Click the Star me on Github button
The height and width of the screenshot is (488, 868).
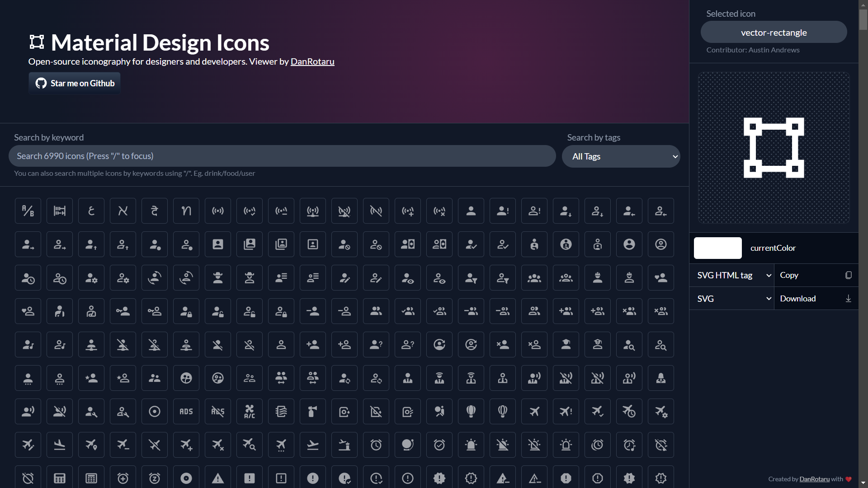tap(75, 83)
